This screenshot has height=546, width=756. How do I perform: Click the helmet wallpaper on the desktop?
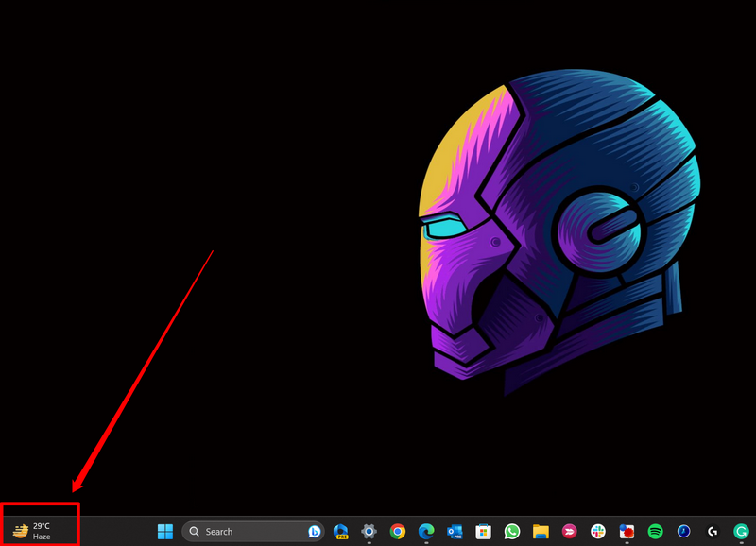558,227
